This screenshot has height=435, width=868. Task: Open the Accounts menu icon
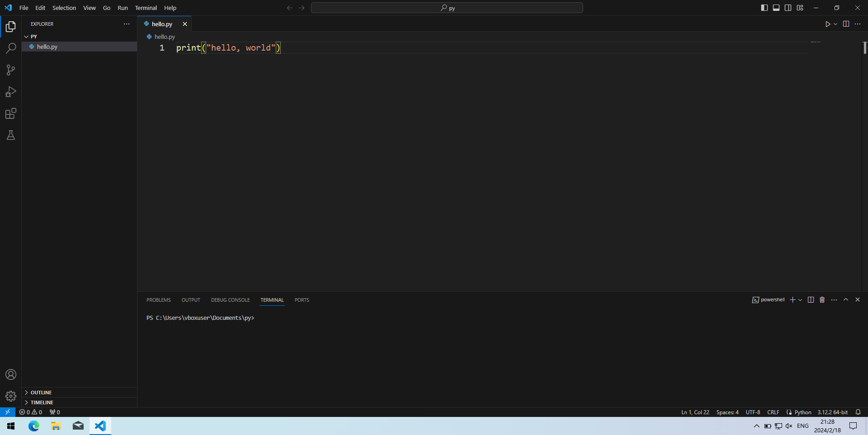click(11, 374)
